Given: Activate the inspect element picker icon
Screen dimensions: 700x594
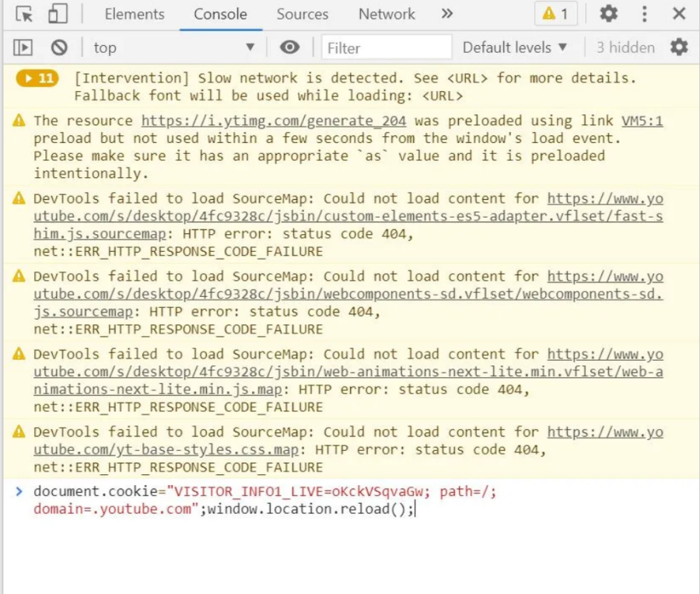Looking at the screenshot, I should click(24, 14).
